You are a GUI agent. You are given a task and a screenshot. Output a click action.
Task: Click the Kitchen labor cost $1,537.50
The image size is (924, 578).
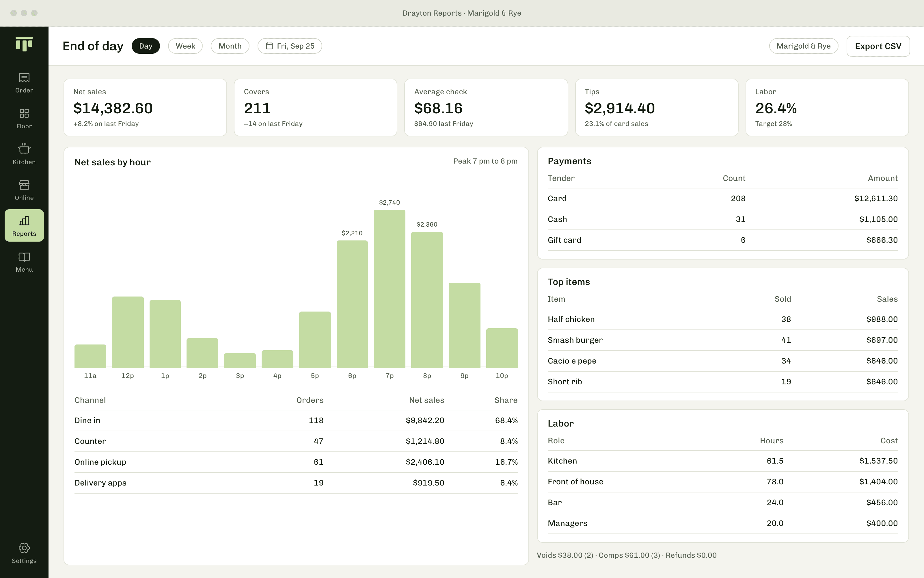878,461
